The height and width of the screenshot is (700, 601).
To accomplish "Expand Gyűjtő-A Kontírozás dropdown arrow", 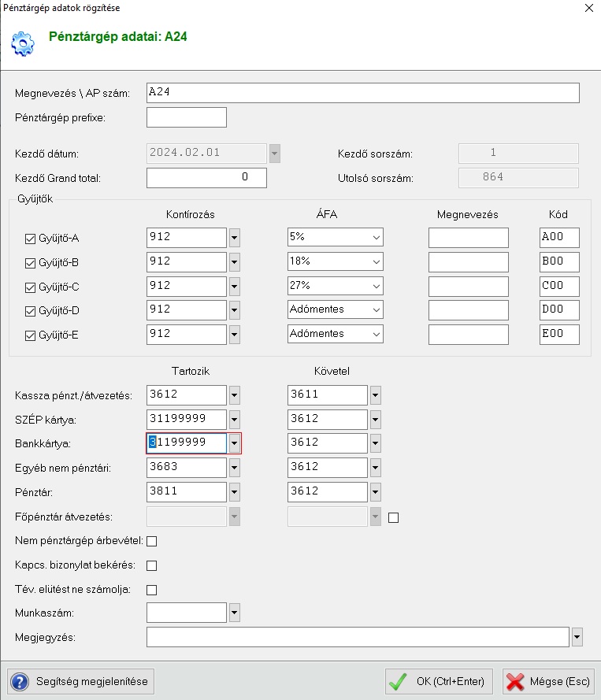I will click(234, 238).
